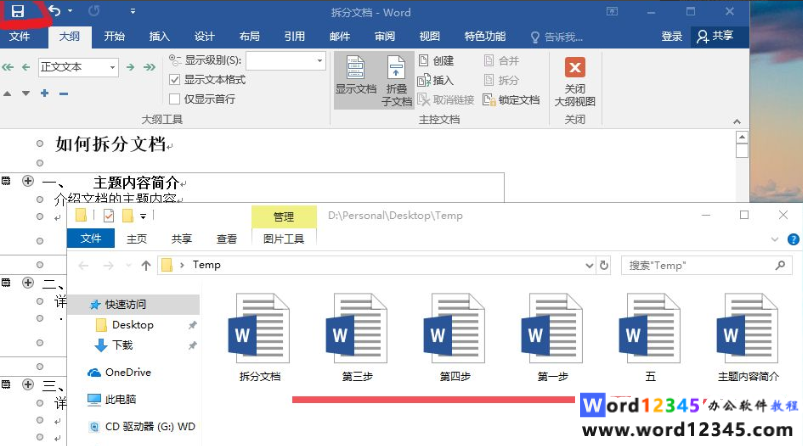Demote outline level with single right arrow
This screenshot has width=803, height=446.
coord(131,67)
